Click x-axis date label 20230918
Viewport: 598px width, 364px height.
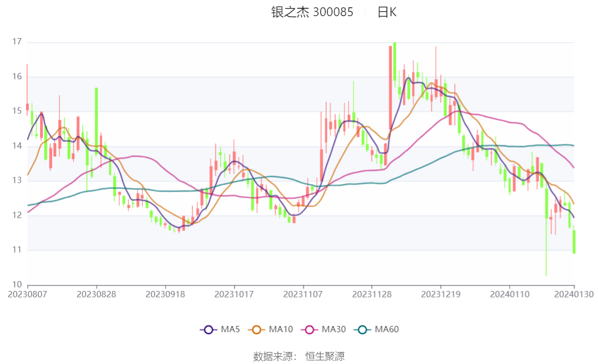click(x=166, y=294)
